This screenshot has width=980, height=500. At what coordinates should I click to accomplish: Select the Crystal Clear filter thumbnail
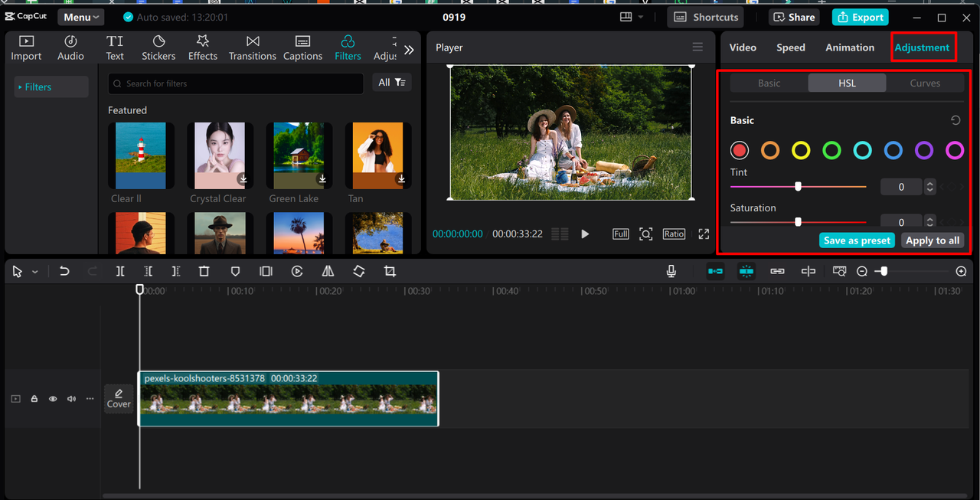[x=219, y=155]
